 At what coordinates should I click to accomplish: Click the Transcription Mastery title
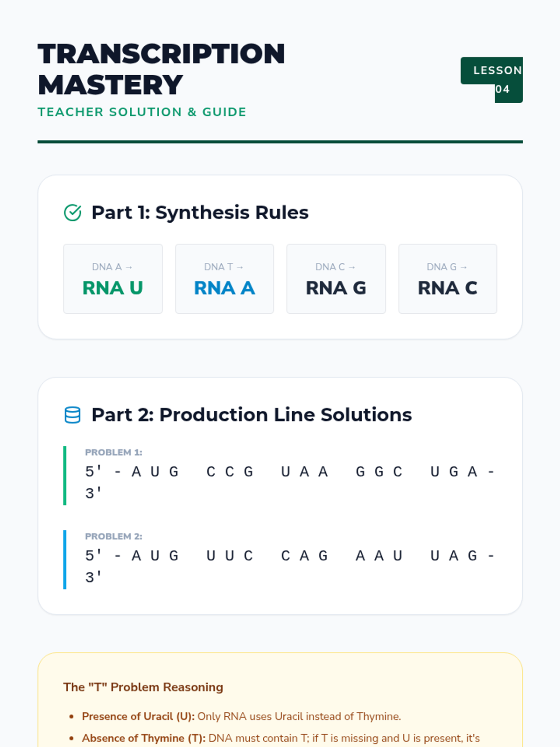pyautogui.click(x=161, y=69)
